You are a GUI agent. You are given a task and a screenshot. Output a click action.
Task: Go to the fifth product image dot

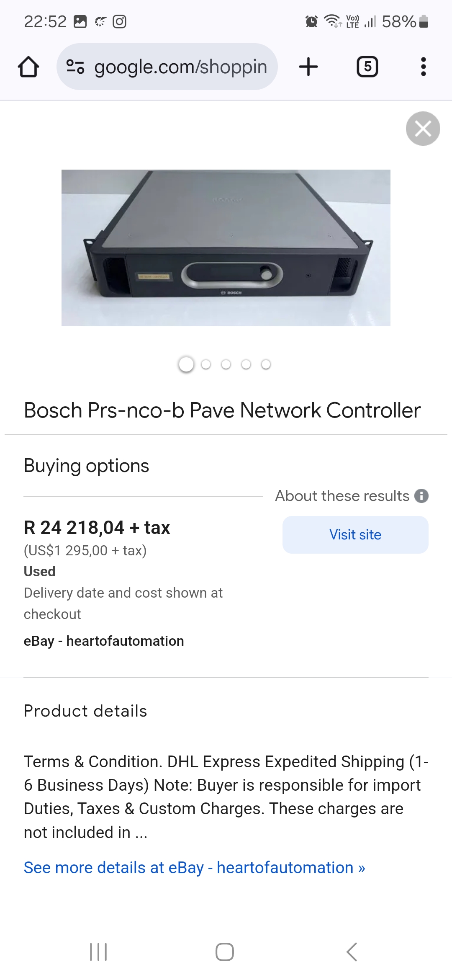(266, 364)
